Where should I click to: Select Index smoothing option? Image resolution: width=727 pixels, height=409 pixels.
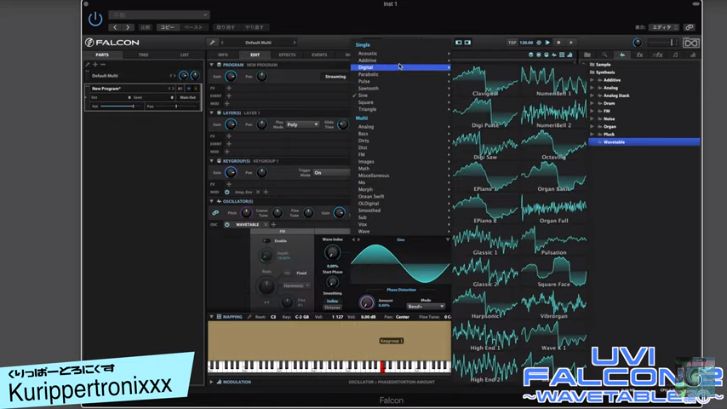click(x=332, y=301)
